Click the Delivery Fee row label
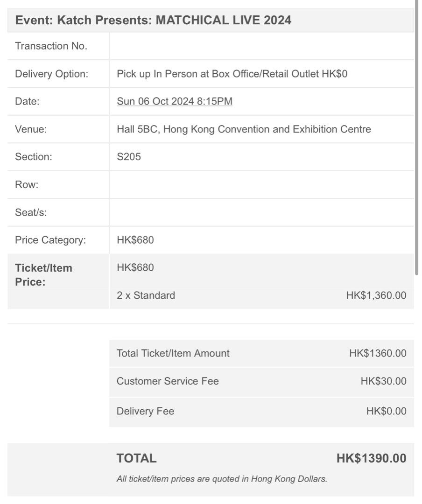Image resolution: width=422 pixels, height=504 pixels. click(145, 411)
